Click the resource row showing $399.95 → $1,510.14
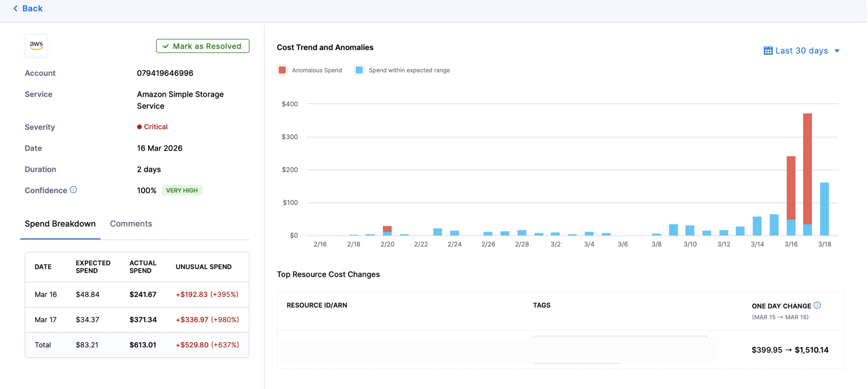The image size is (868, 389). click(560, 350)
